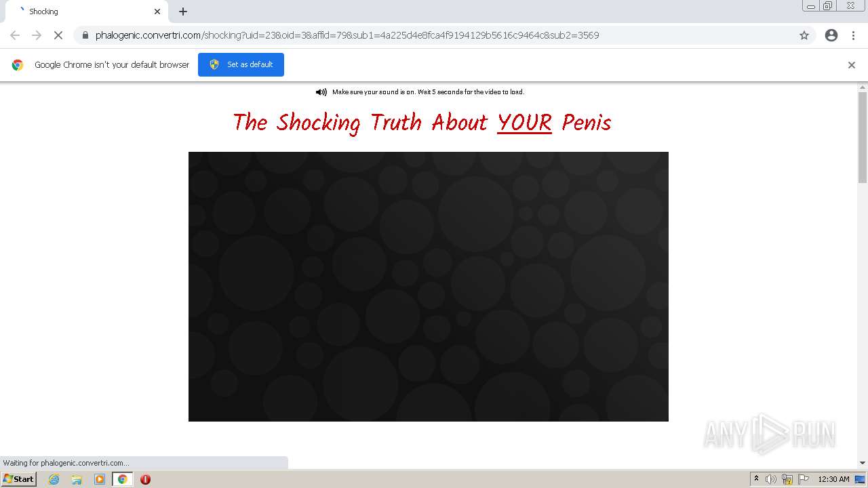
Task: Click the browser back arrow
Action: pos(15,35)
